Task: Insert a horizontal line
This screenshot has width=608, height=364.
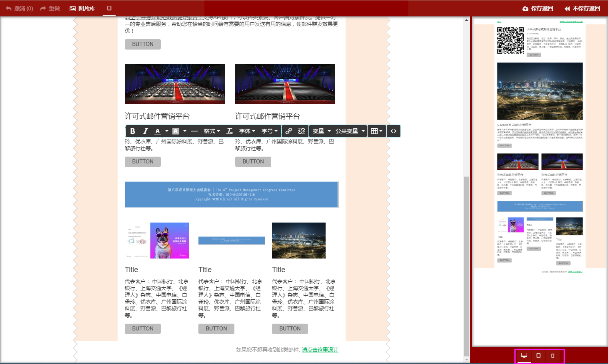Action: 194,131
